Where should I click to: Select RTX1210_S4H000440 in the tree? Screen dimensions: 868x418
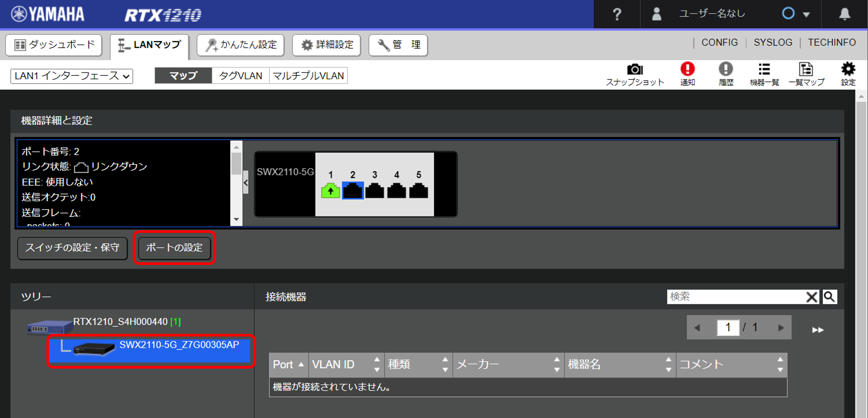pyautogui.click(x=120, y=322)
